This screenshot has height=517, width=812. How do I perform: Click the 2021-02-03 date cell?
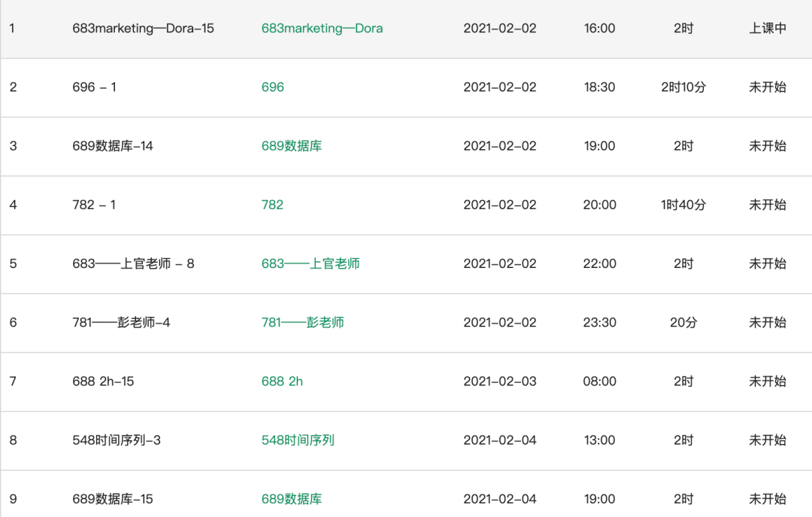click(x=500, y=382)
